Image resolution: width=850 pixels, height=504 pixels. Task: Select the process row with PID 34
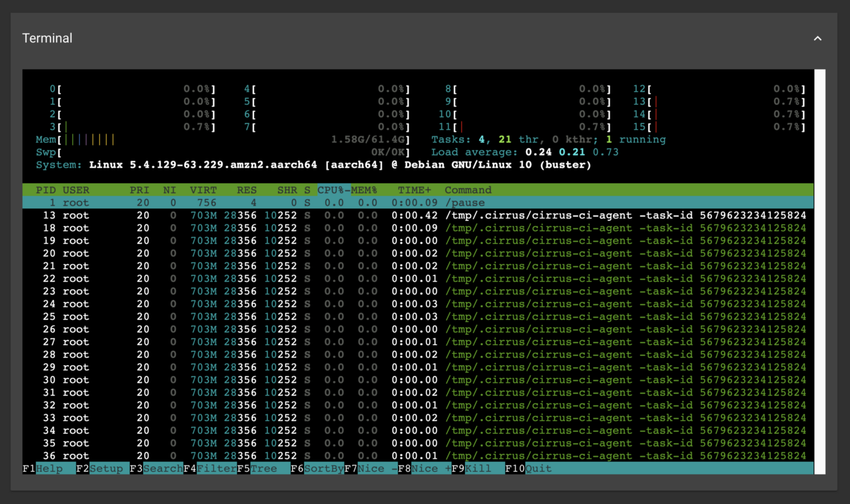[x=418, y=431]
